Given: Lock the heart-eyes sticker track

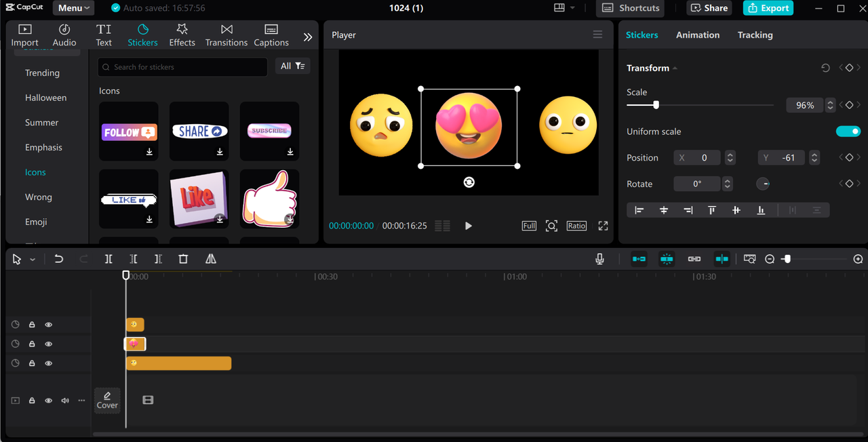Looking at the screenshot, I should click(32, 344).
